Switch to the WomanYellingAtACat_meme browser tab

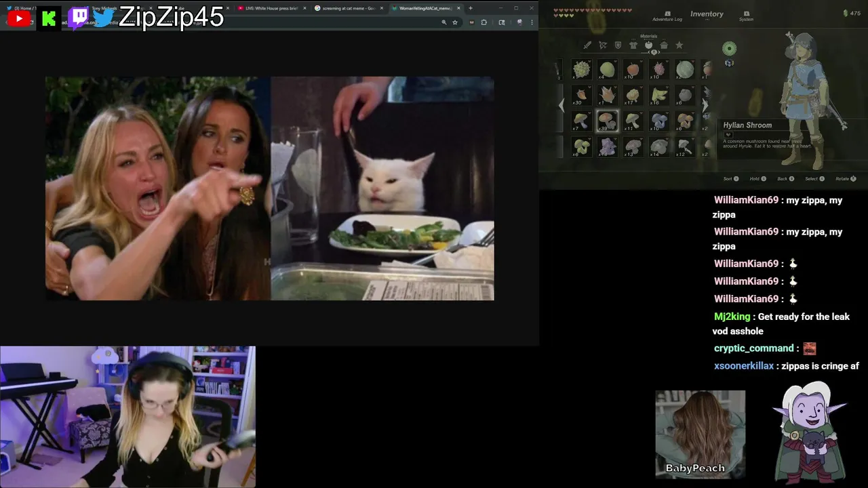pos(425,8)
